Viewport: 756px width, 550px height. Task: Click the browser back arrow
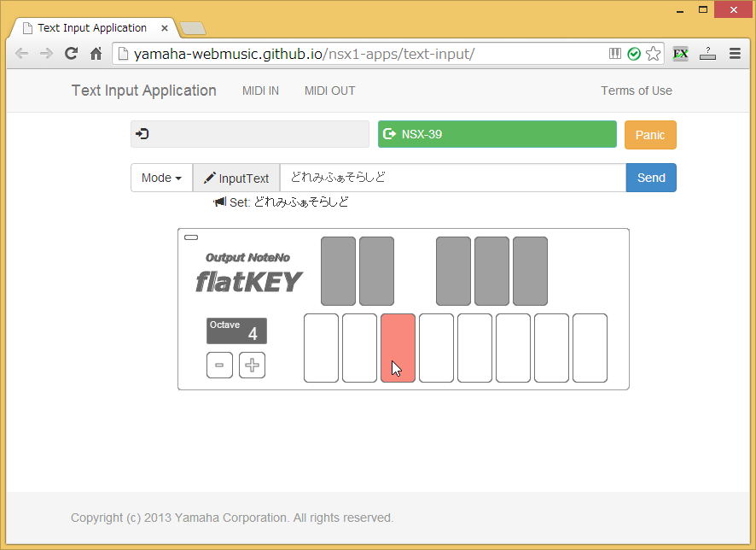(22, 54)
